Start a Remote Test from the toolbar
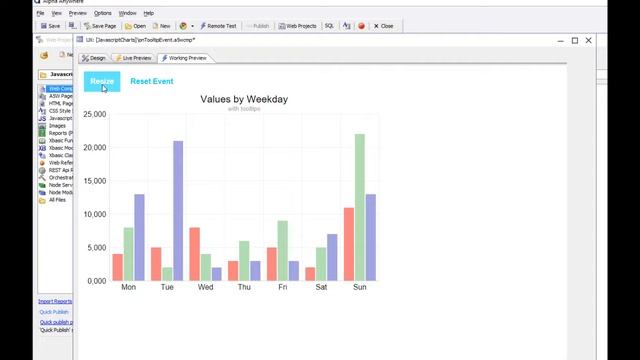Screen dimensions: 640x360 click(x=218, y=26)
